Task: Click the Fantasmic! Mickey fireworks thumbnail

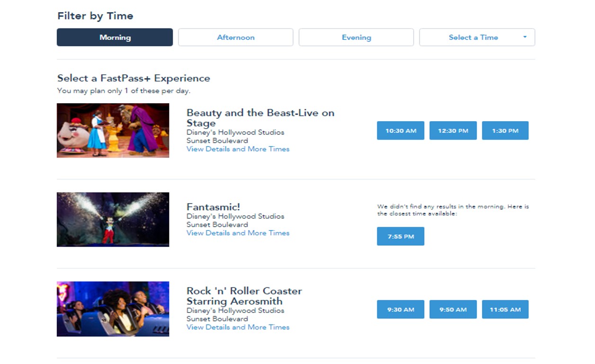Action: 113,220
